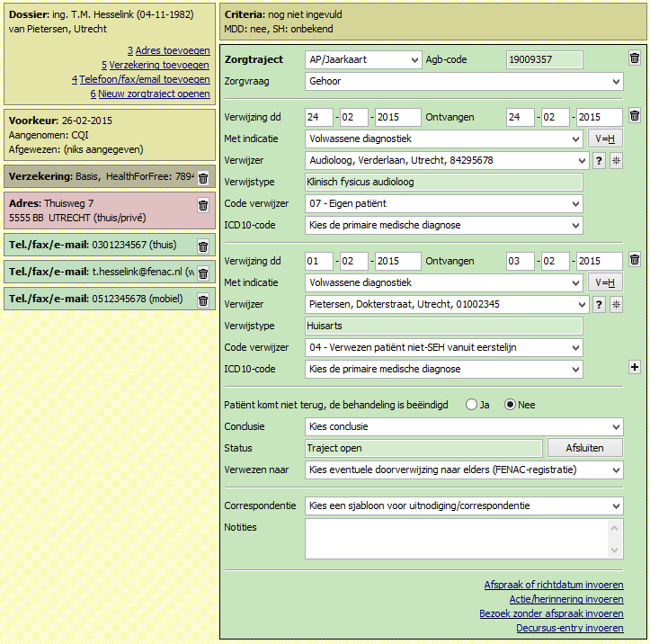Expand the Conclusie dropdown

[x=463, y=426]
